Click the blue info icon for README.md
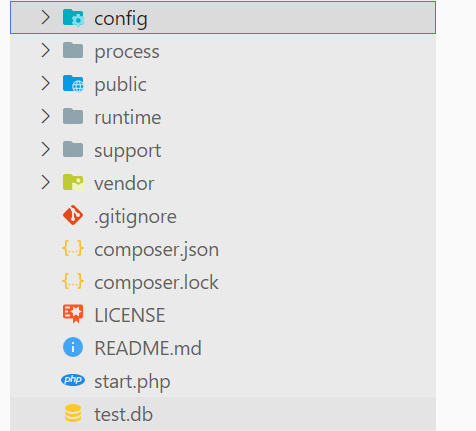The image size is (476, 431). [x=73, y=347]
